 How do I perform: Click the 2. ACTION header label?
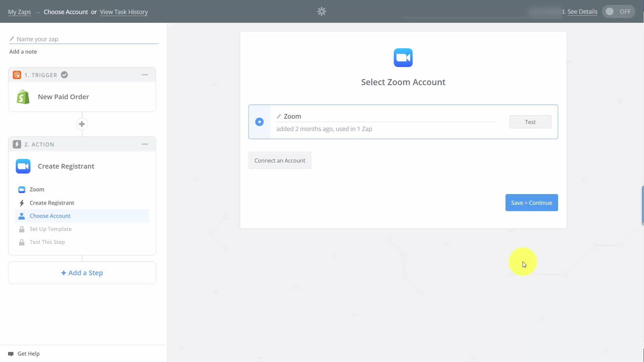pyautogui.click(x=39, y=144)
